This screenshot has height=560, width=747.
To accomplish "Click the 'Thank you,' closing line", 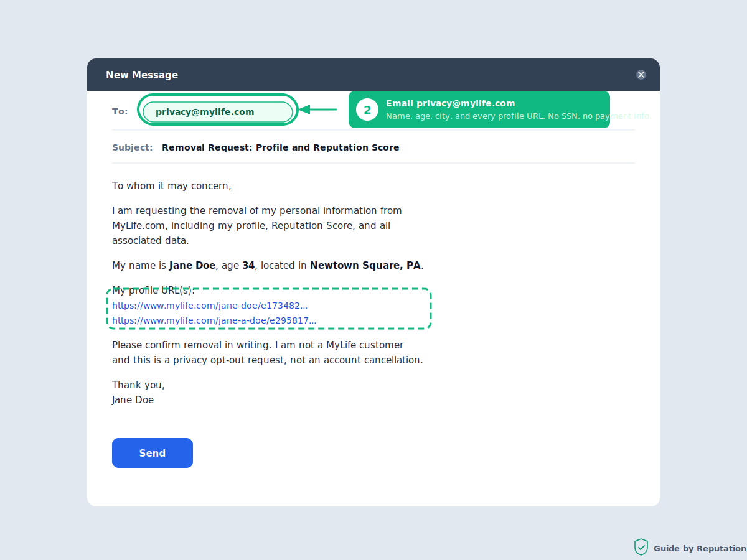I will click(x=138, y=385).
